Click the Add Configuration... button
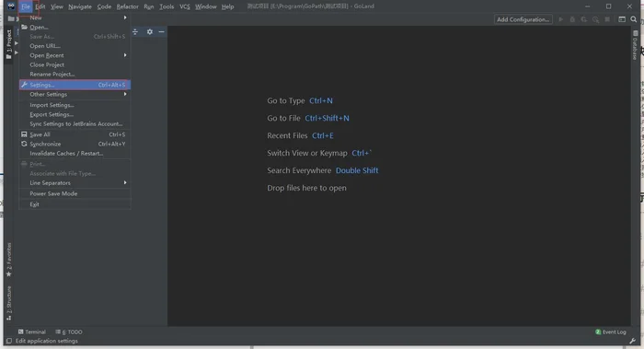 tap(523, 19)
